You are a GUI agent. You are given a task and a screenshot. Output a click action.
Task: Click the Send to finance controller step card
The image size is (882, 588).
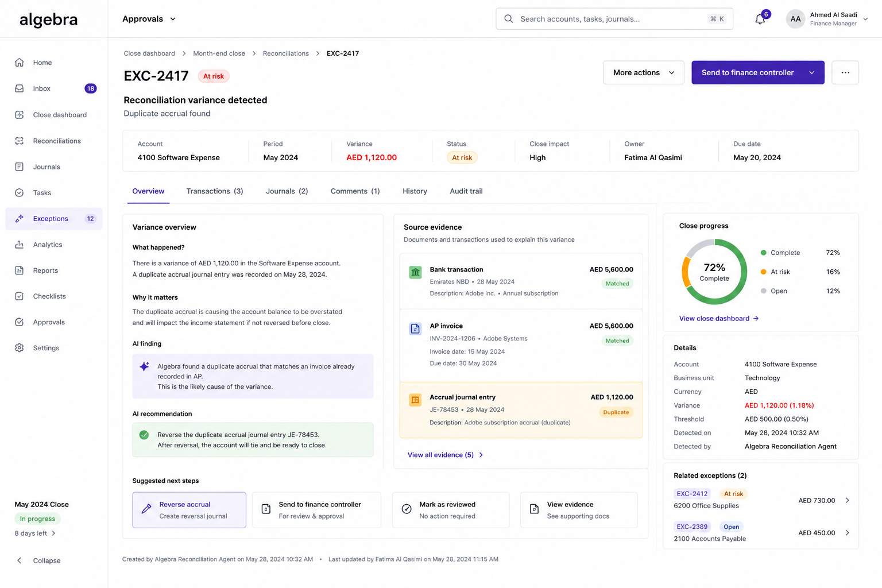point(316,510)
